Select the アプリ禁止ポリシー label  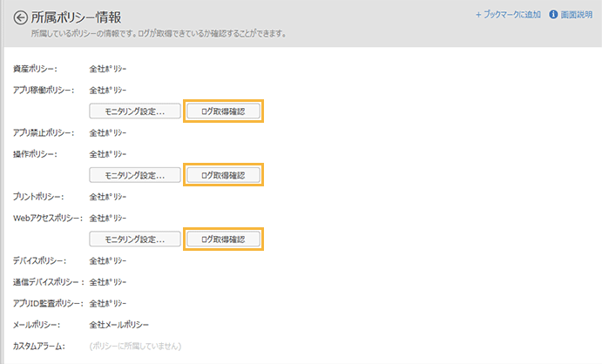click(44, 132)
